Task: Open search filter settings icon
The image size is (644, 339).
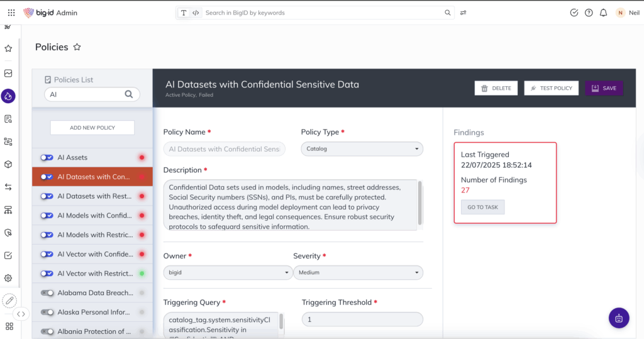Action: pyautogui.click(x=464, y=13)
